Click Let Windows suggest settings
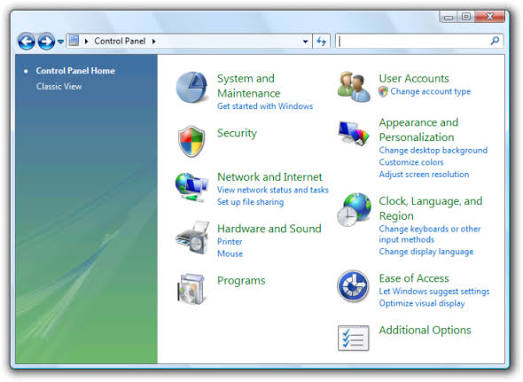Screen dimensions: 523x382 point(434,291)
